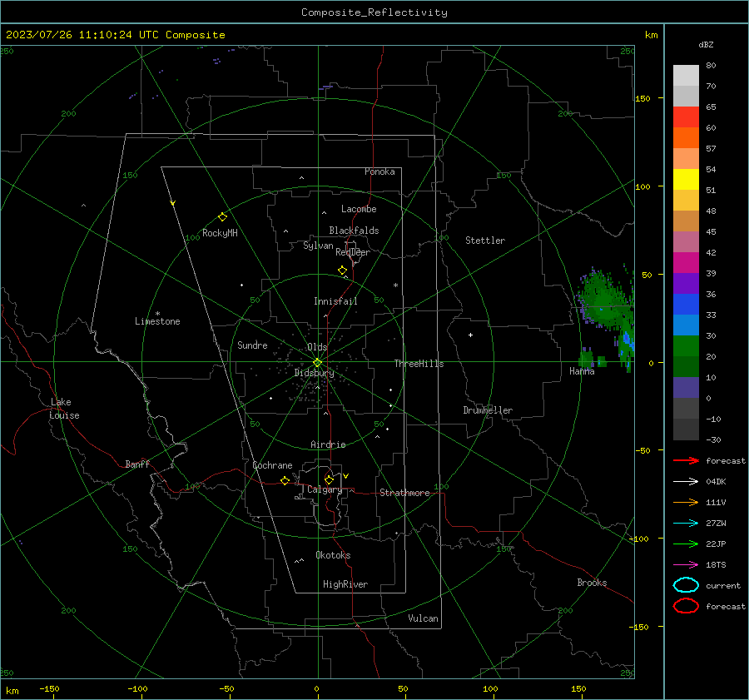This screenshot has height=700, width=749.
Task: Click the Drumheller city label
Action: tap(488, 410)
